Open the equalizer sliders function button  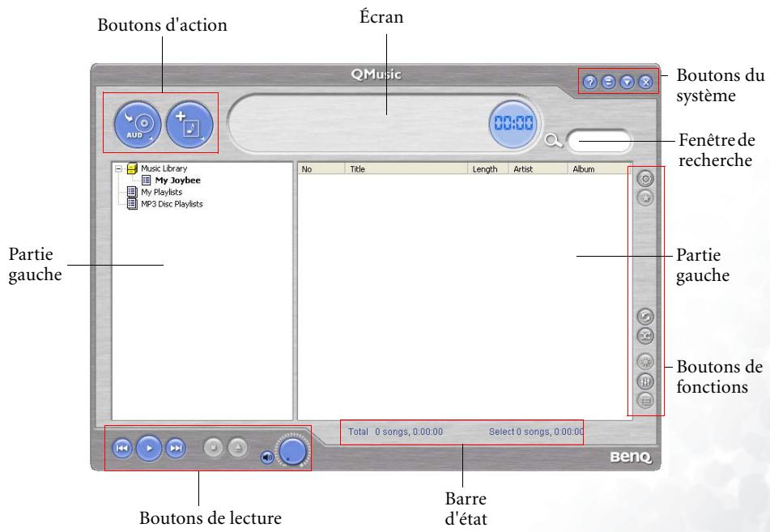(x=645, y=381)
